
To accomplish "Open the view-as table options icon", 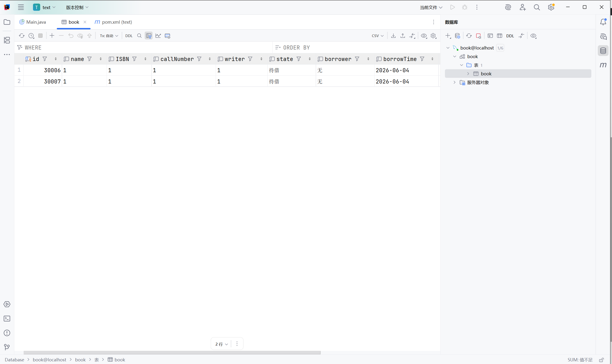I will 168,36.
